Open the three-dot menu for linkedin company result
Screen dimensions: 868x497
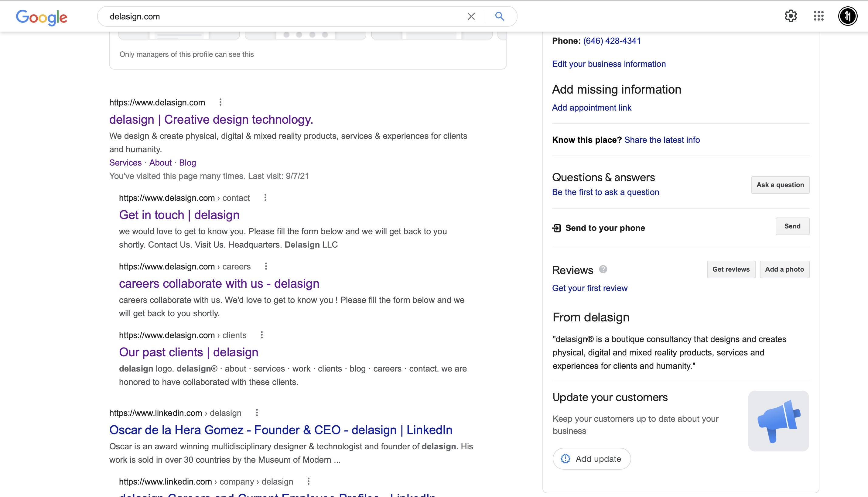(x=309, y=481)
